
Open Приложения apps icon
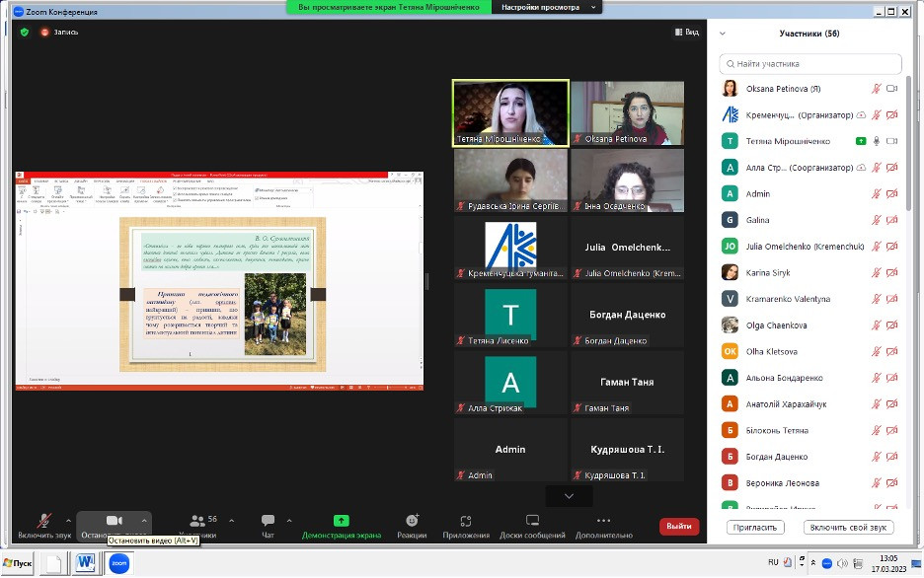(x=466, y=521)
